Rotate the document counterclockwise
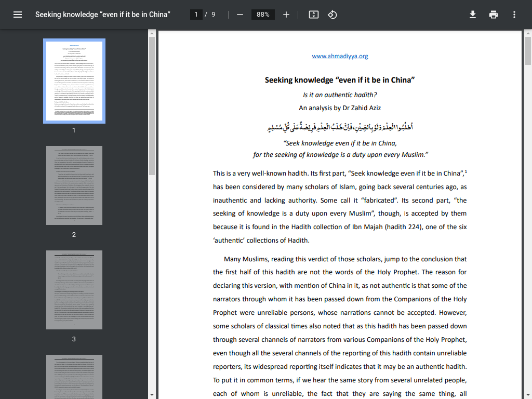This screenshot has width=532, height=399. tap(332, 15)
